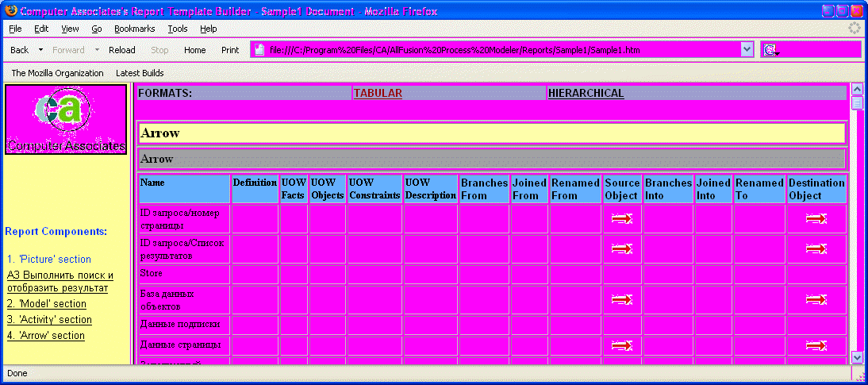Viewport: 868px width, 385px height.
Task: Click Destination Object arrow for ID запроса/номер страницы
Action: [816, 219]
